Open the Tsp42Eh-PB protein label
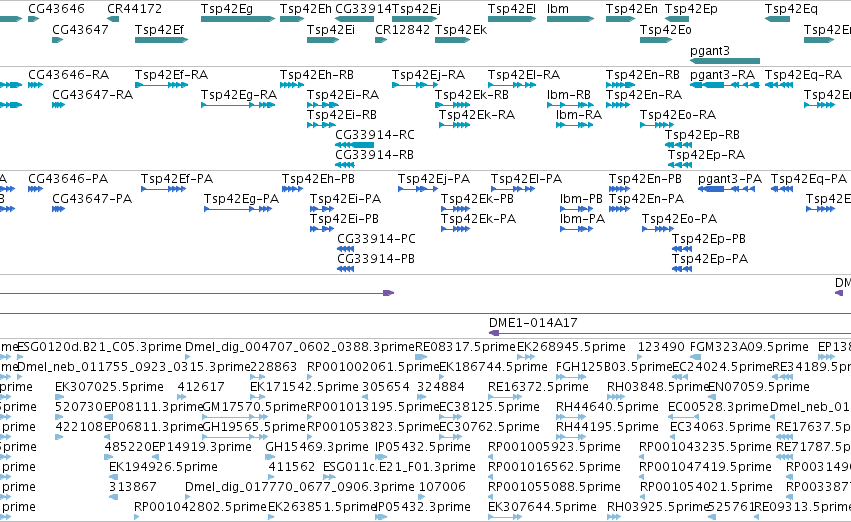Viewport: 851px width, 522px height. click(318, 179)
